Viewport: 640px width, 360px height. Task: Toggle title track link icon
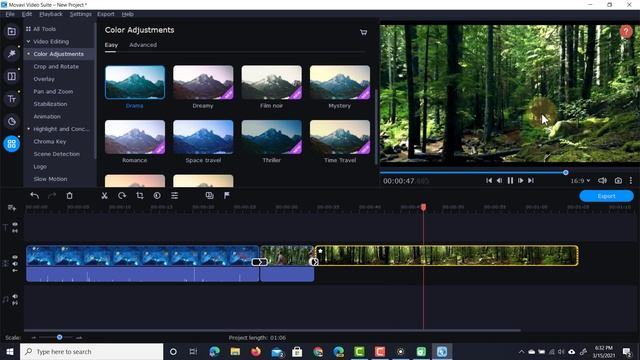tap(15, 231)
